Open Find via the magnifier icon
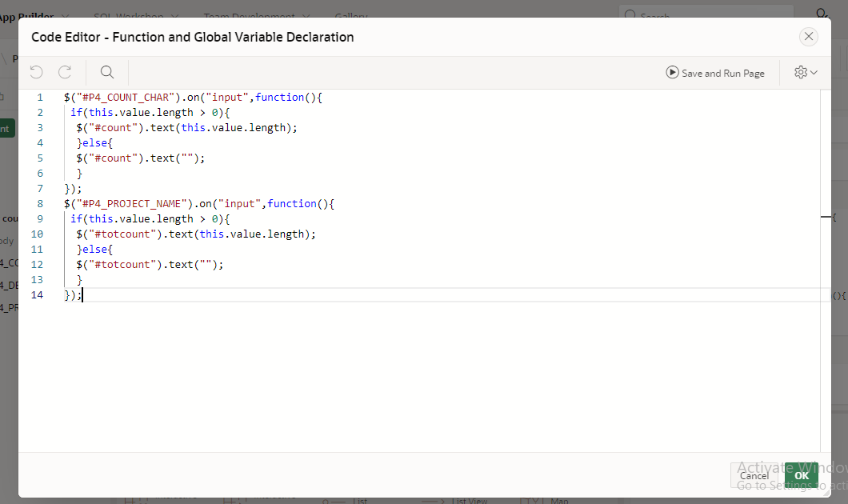 click(107, 72)
